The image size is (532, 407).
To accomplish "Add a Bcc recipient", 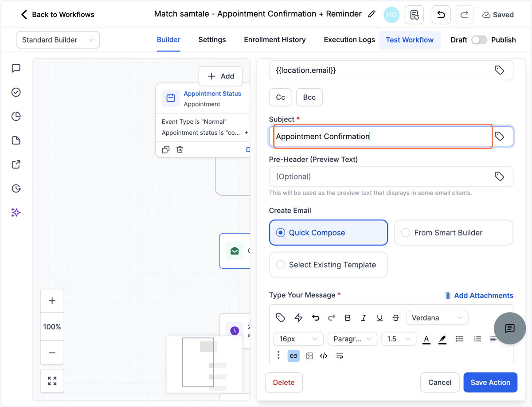I will point(309,98).
